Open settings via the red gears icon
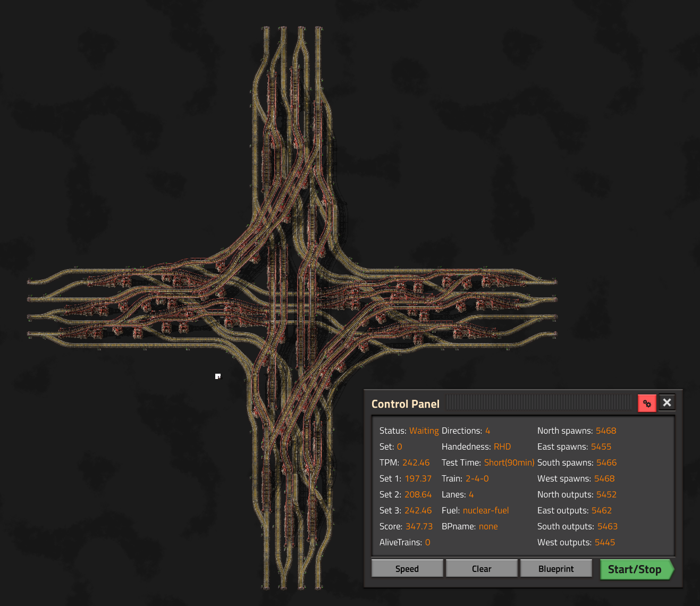The width and height of the screenshot is (700, 606). tap(647, 403)
